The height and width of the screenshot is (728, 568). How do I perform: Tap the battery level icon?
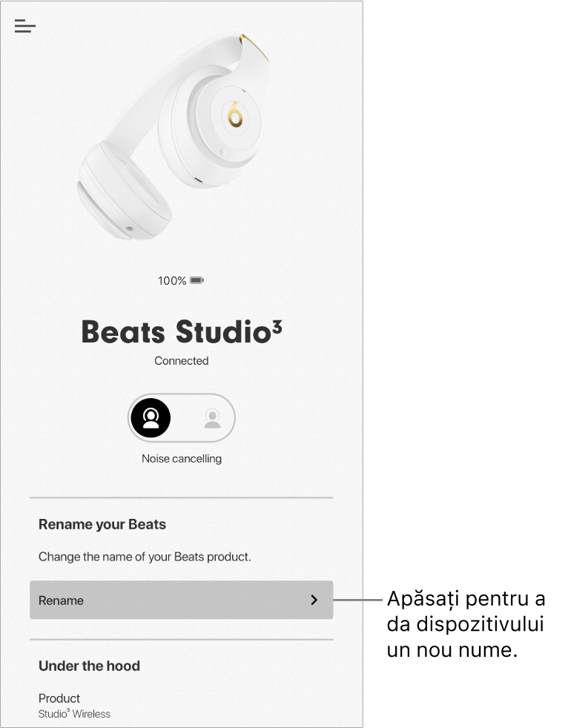tap(197, 280)
